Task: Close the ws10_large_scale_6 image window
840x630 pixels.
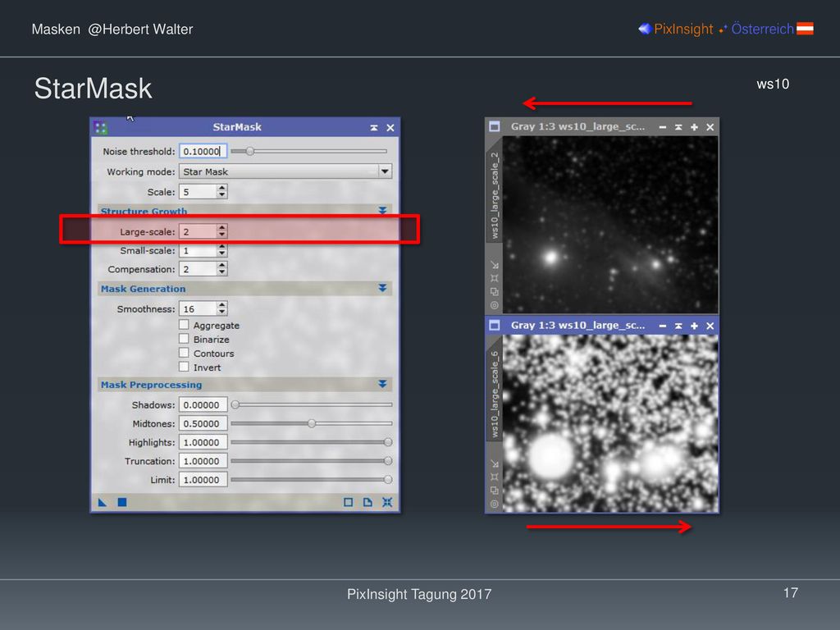Action: (710, 326)
